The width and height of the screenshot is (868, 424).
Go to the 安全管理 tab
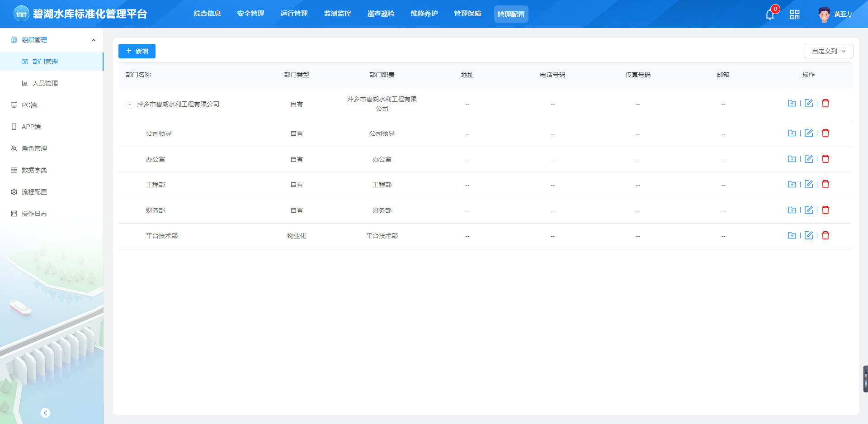click(250, 14)
